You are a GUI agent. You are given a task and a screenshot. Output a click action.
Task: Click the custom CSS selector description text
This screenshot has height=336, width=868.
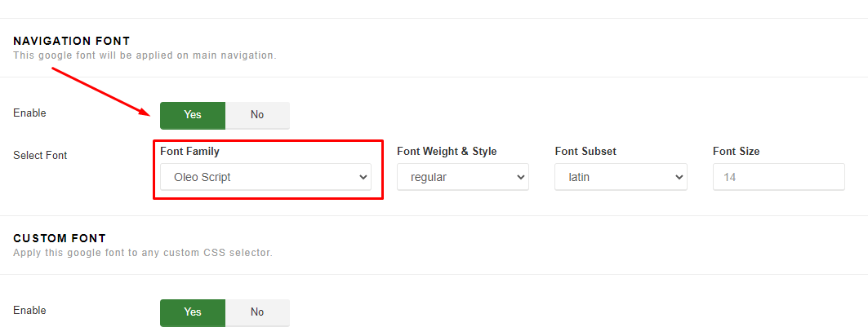[142, 253]
